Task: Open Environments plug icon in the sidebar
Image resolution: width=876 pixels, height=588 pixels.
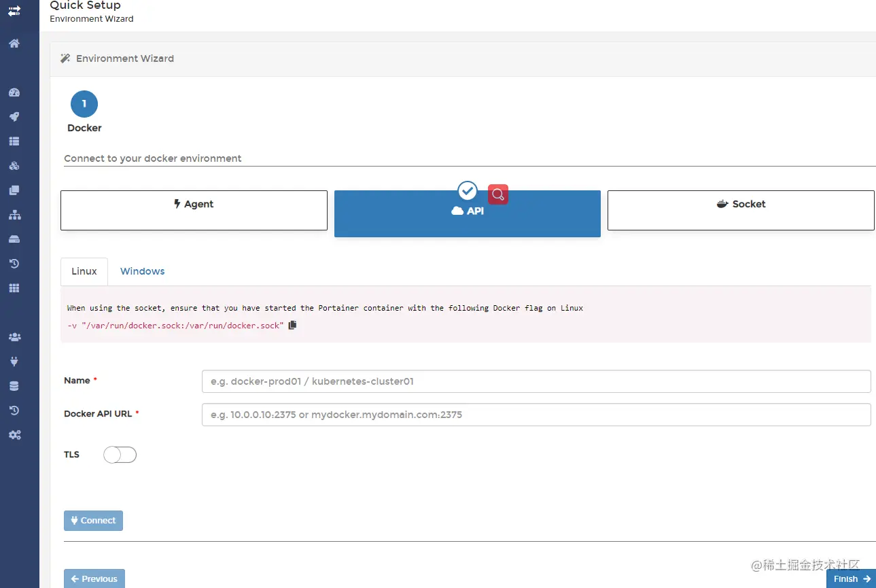Action: 14,362
